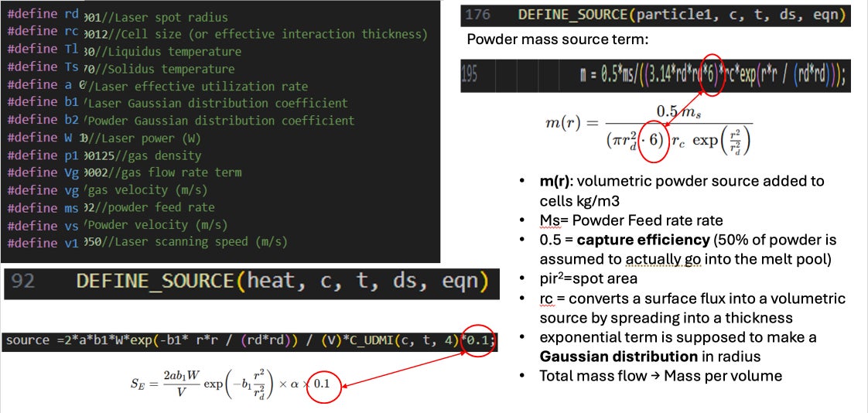868x413 pixels.
Task: Click line number 92 beside DEFINE_SOURCE heat
Action: coord(23,282)
